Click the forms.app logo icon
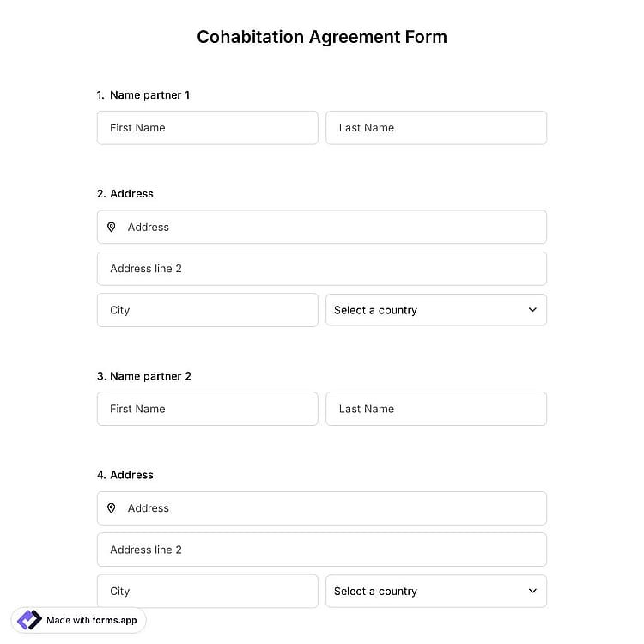 (29, 620)
